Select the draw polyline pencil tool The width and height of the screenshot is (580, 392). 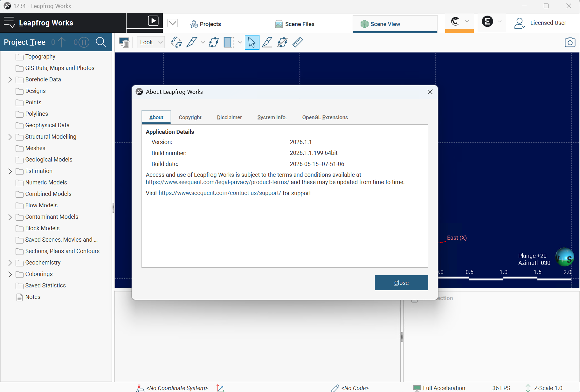pos(192,42)
